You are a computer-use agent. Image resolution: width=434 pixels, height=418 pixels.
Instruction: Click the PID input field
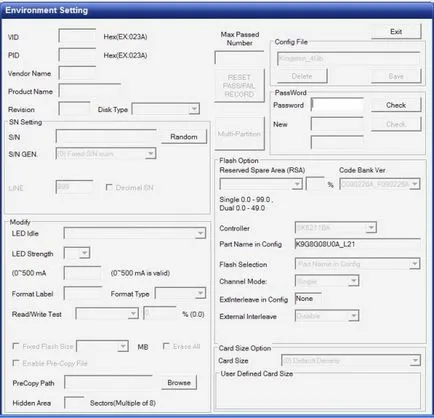click(77, 55)
